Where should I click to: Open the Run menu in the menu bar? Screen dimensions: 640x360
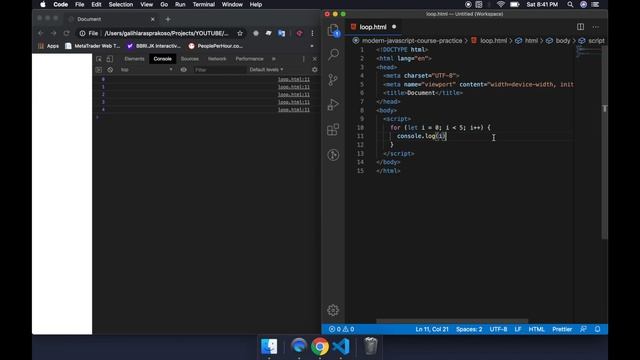pos(180,4)
